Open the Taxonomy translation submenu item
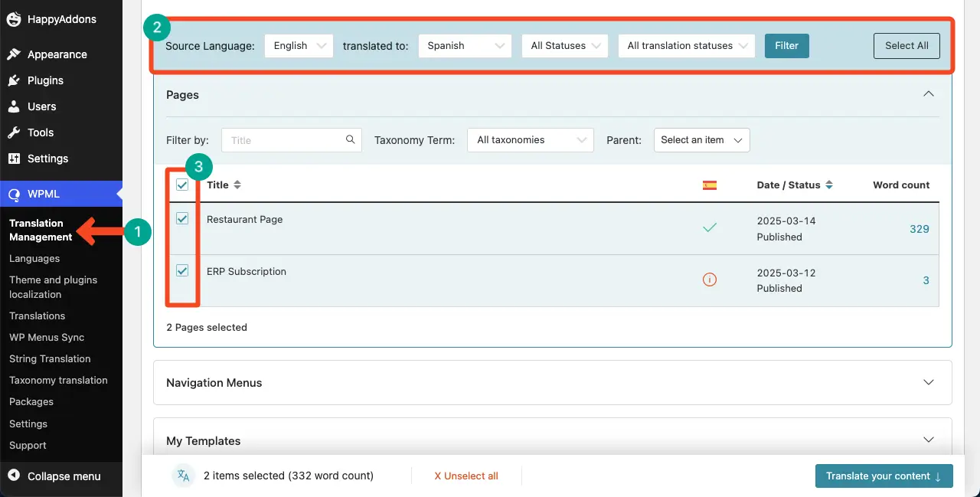The image size is (980, 497). 58,380
